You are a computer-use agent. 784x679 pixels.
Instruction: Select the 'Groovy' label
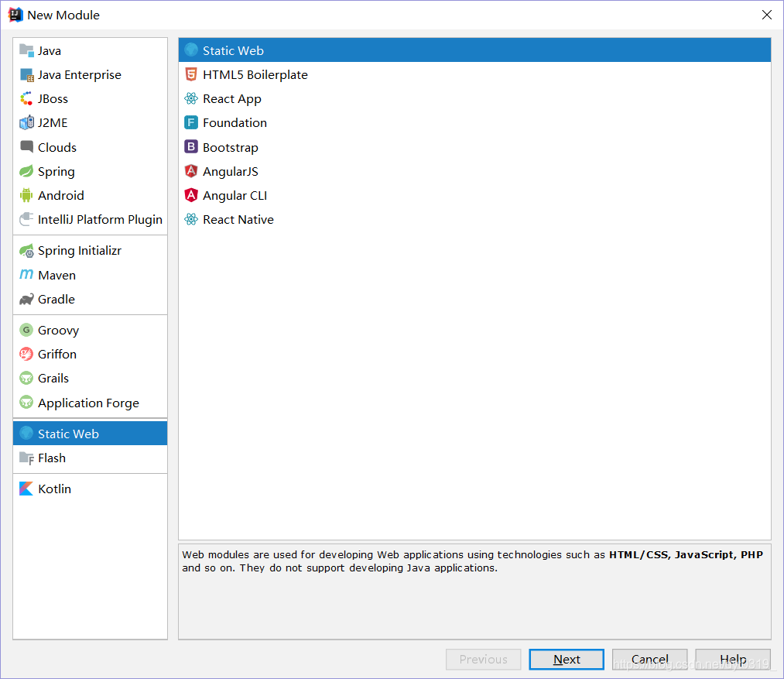[59, 331]
